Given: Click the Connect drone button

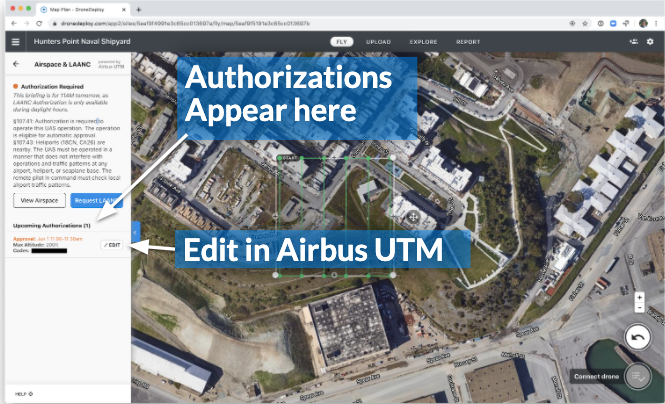Looking at the screenshot, I should 596,376.
